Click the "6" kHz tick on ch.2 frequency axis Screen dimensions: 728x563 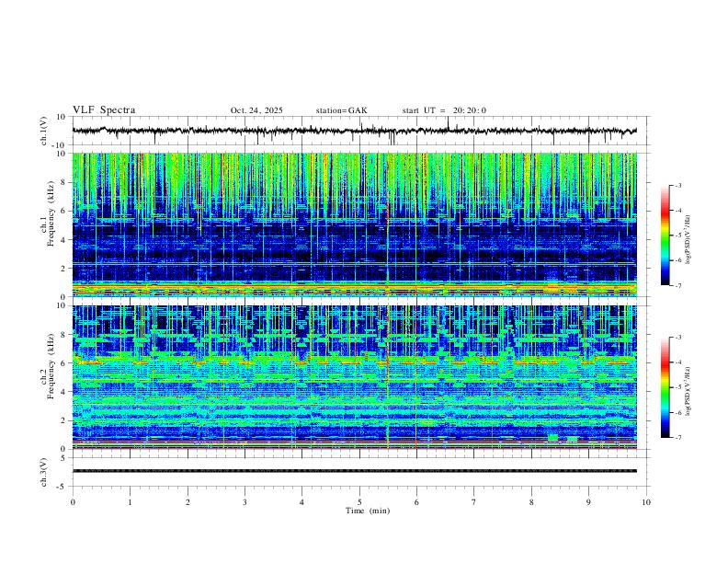[x=64, y=363]
